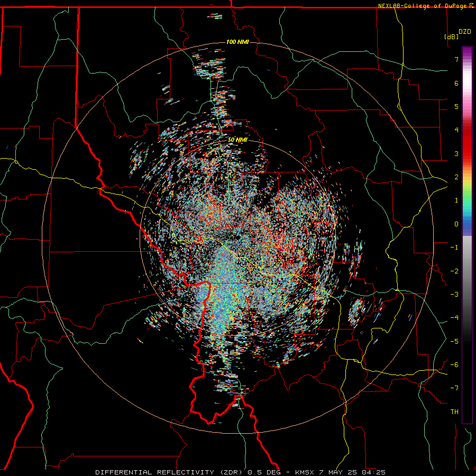The width and height of the screenshot is (476, 476).
Task: Click the "DZD" legend title
Action: click(x=465, y=32)
